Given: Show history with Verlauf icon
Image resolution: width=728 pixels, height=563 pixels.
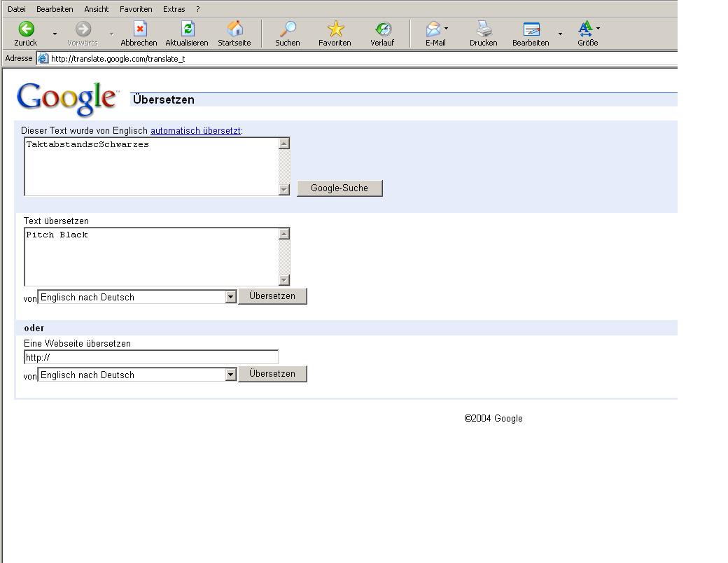Looking at the screenshot, I should coord(382,29).
